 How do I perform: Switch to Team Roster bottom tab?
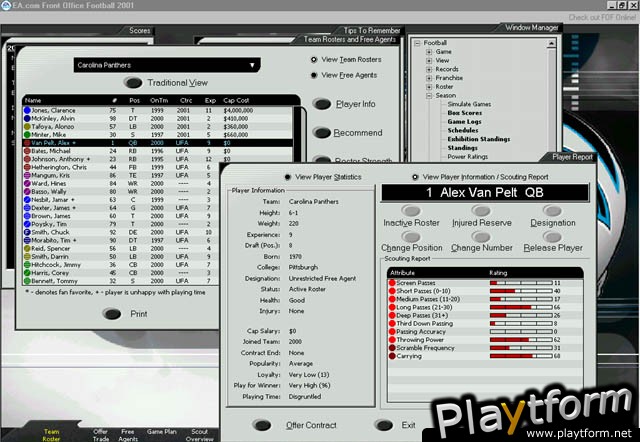coord(51,435)
